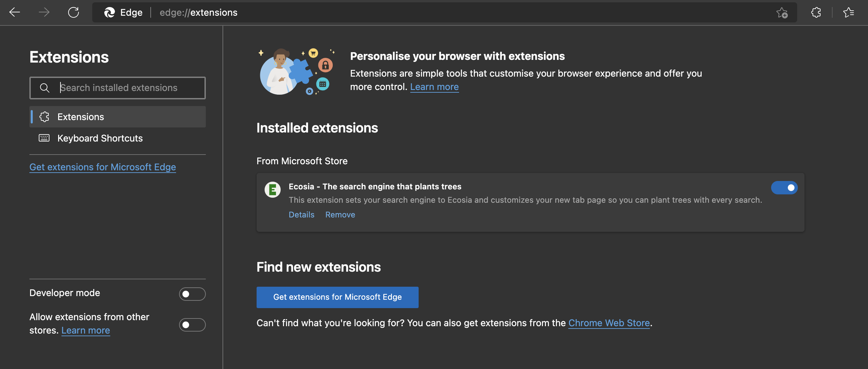The width and height of the screenshot is (868, 369).
Task: Click the blue Get extensions for Microsoft Edge button
Action: pyautogui.click(x=337, y=297)
